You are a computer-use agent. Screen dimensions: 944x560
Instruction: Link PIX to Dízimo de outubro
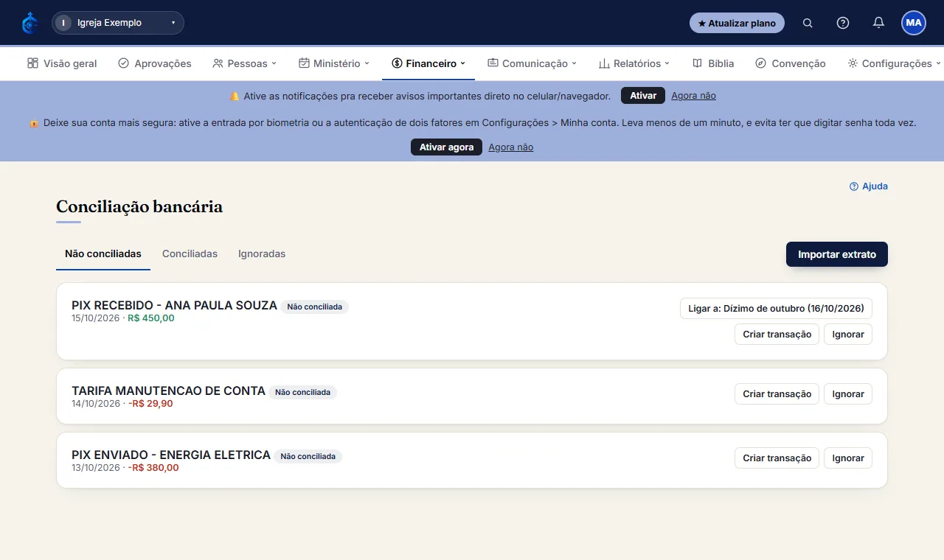[776, 308]
